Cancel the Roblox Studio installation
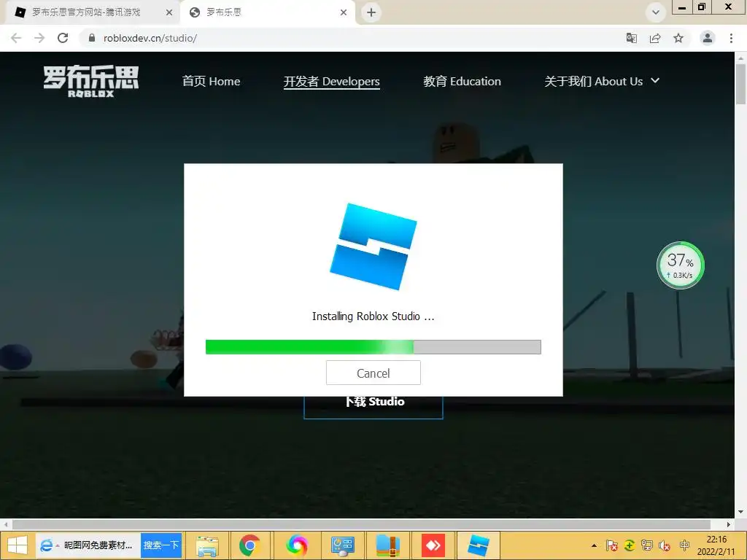This screenshot has width=747, height=560. 373,373
